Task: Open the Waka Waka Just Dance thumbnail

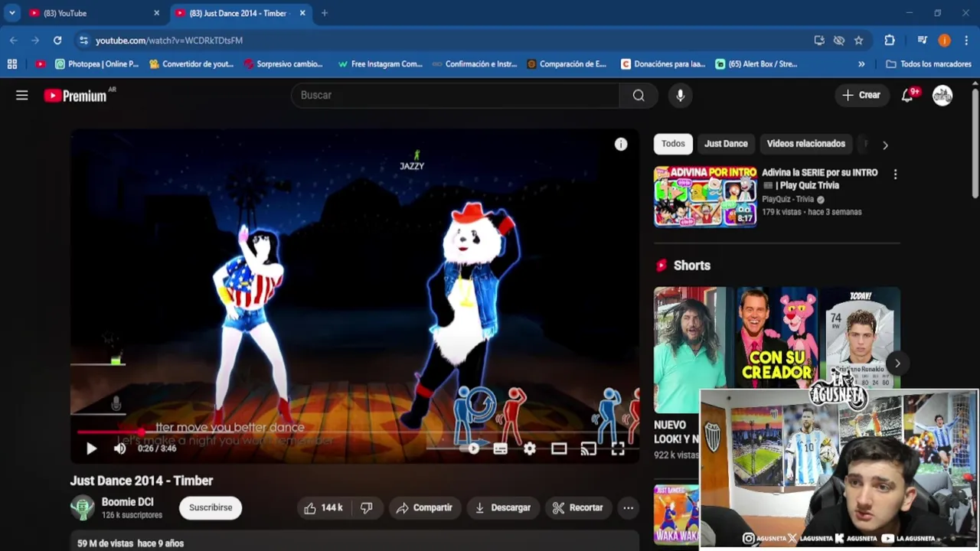Action: (676, 514)
